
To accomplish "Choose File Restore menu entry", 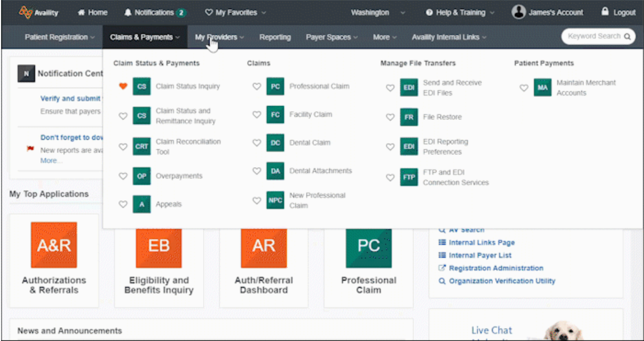I will coord(442,117).
